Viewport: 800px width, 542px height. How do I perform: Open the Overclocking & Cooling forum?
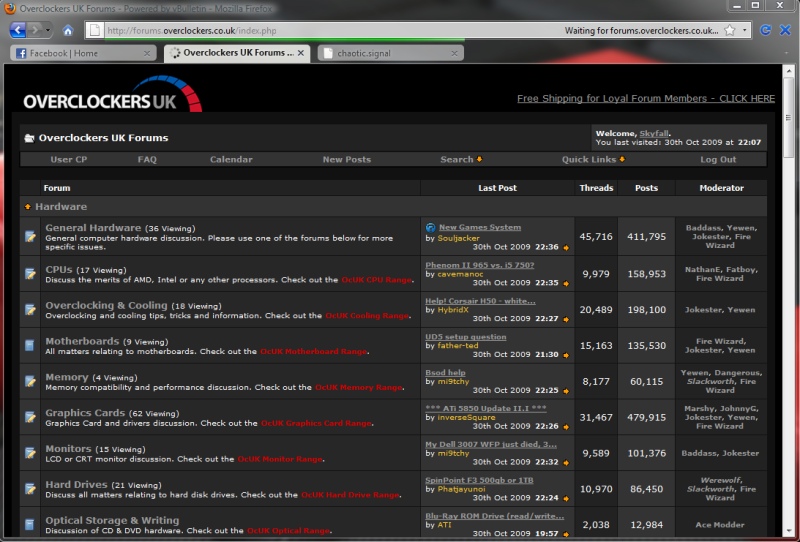tap(106, 305)
